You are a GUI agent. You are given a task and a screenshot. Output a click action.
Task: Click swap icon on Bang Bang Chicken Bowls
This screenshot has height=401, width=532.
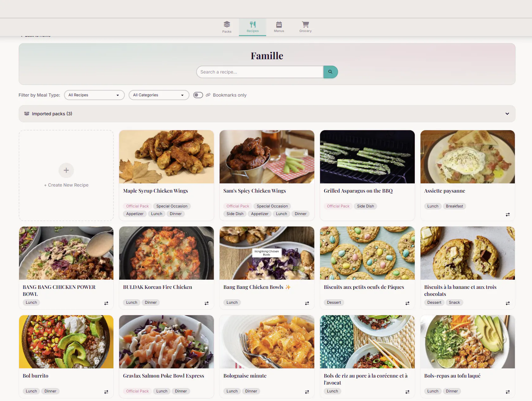(307, 303)
